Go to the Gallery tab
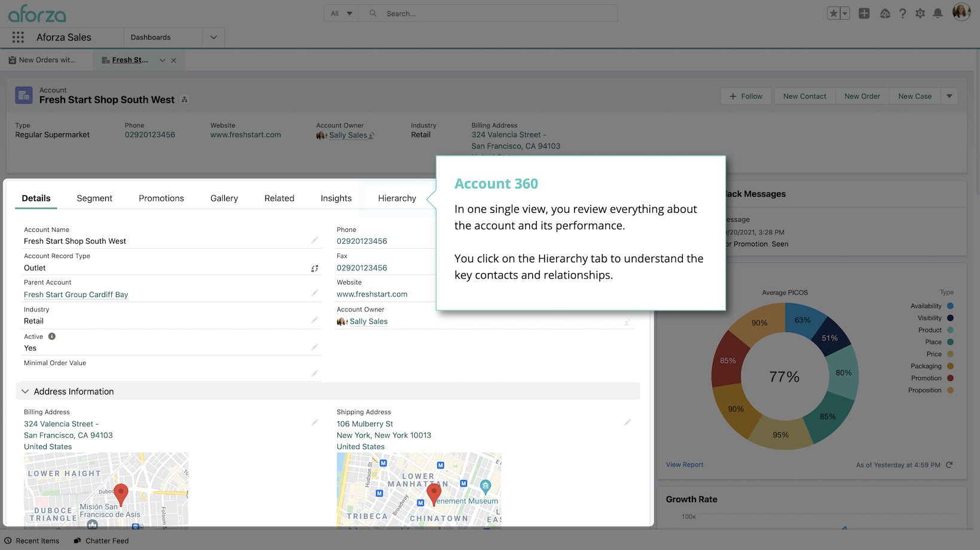The width and height of the screenshot is (980, 550). (x=224, y=198)
